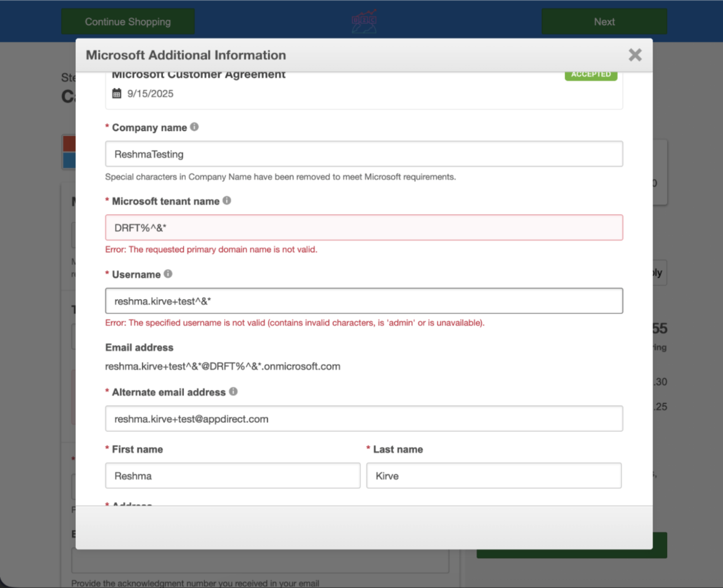Close the Microsoft Additional Information dialog
Viewport: 723px width, 588px height.
(635, 55)
